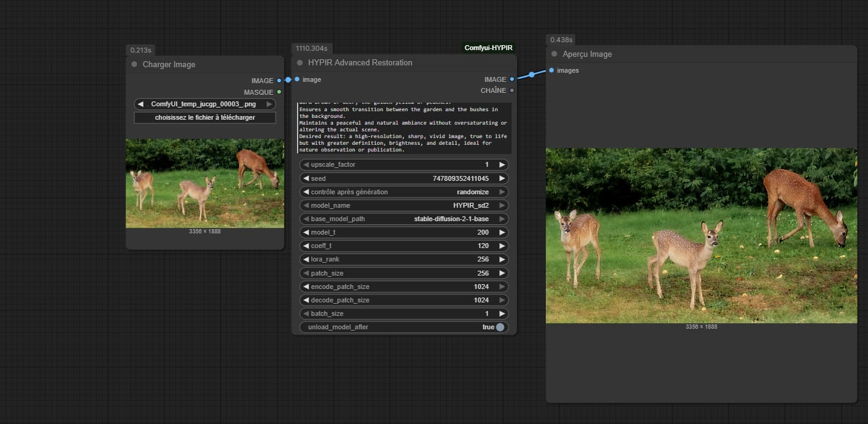Open the base_model_path dropdown
Image resolution: width=868 pixels, height=424 pixels.
coord(404,219)
